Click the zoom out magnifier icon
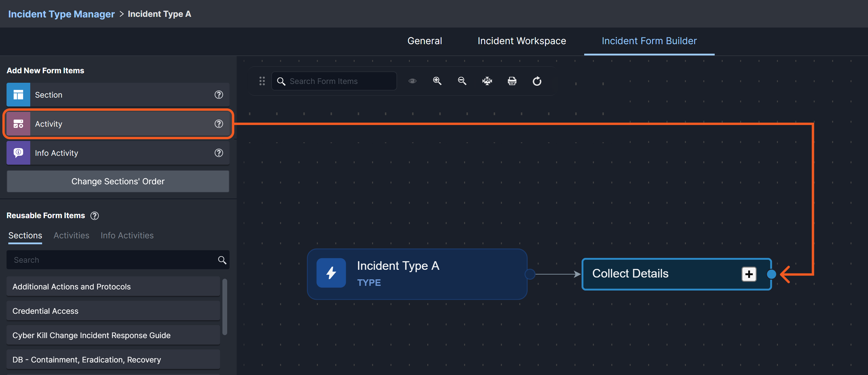Viewport: 868px width, 375px height. pyautogui.click(x=462, y=81)
